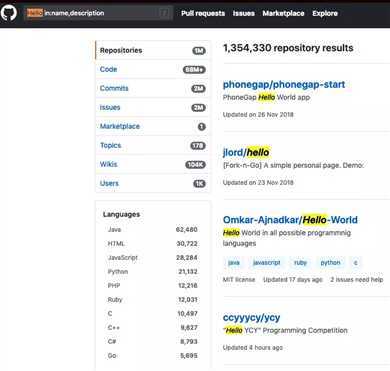Screen dimensions: 390x371
Task: Click the 'Languages' panel heading
Action: 121,214
